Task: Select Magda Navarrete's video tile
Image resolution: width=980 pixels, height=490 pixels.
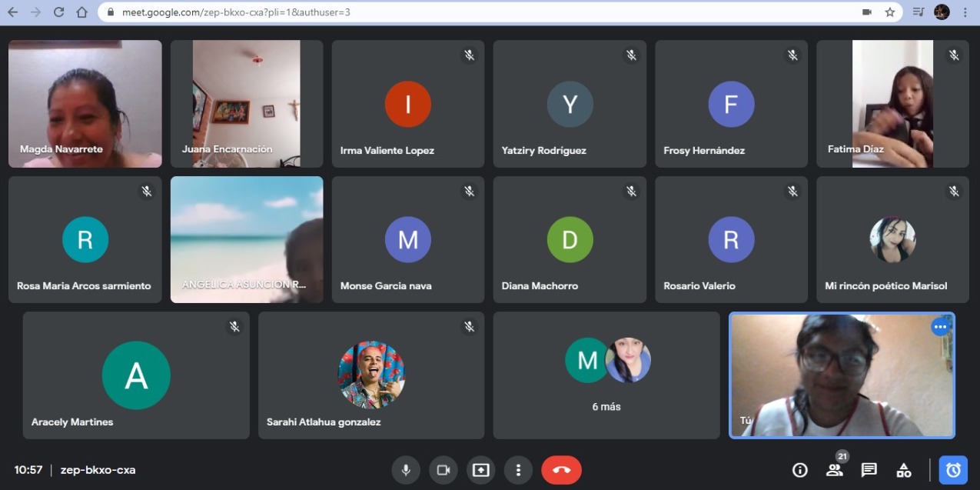Action: coord(85,104)
